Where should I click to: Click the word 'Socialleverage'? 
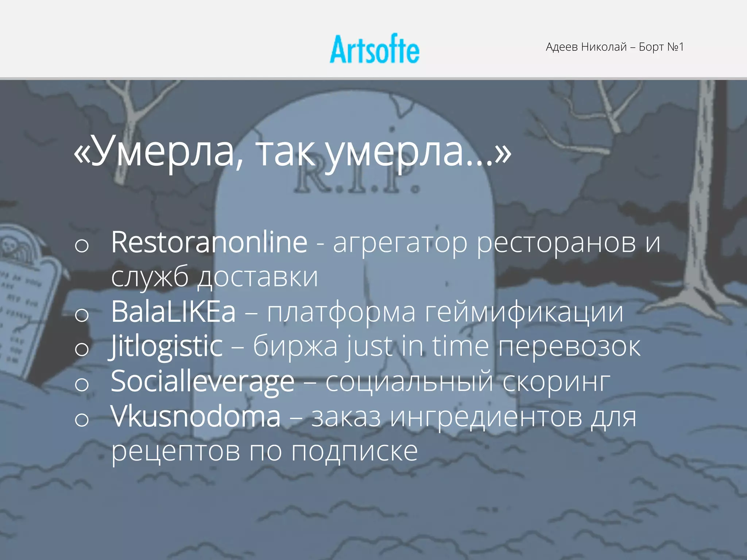click(x=202, y=382)
